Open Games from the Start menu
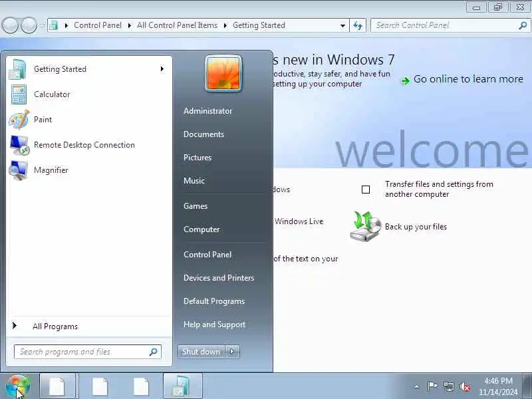Screen dimensions: 532x399 [196, 206]
